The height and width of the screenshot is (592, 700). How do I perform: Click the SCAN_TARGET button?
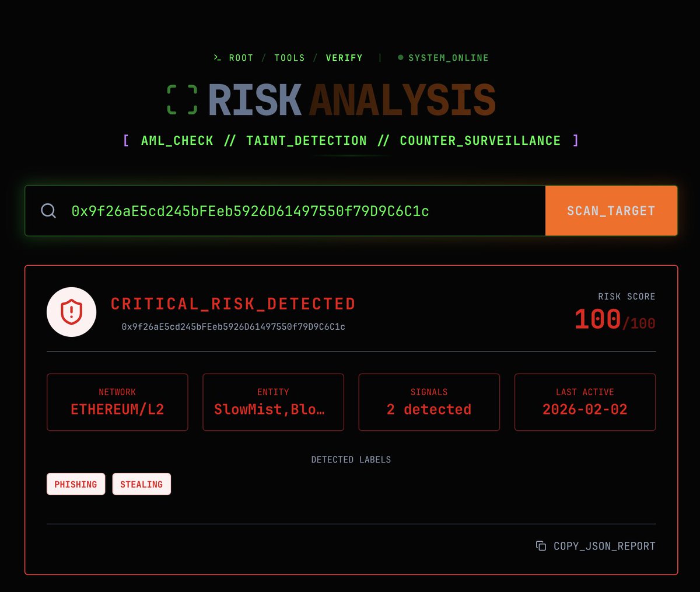pos(611,211)
